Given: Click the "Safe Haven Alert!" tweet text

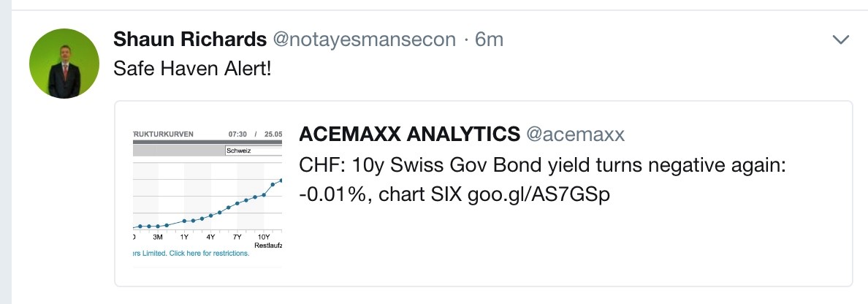Looking at the screenshot, I should click(192, 70).
